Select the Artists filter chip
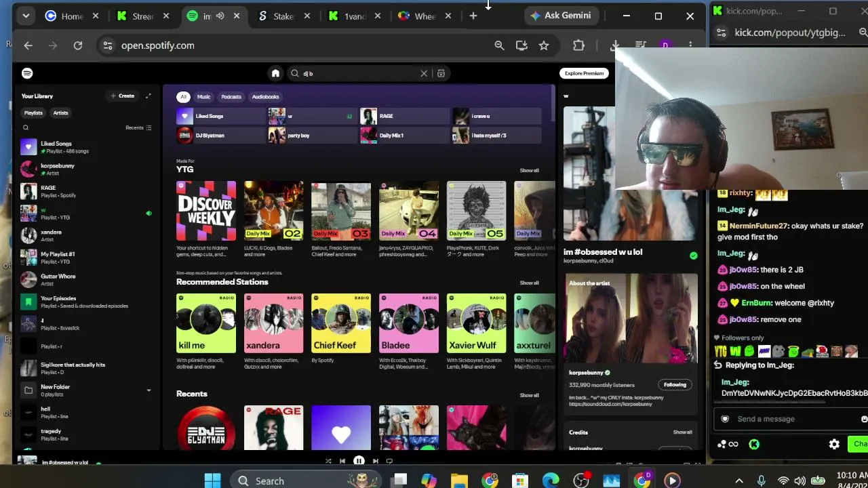The height and width of the screenshot is (488, 868). [60, 113]
